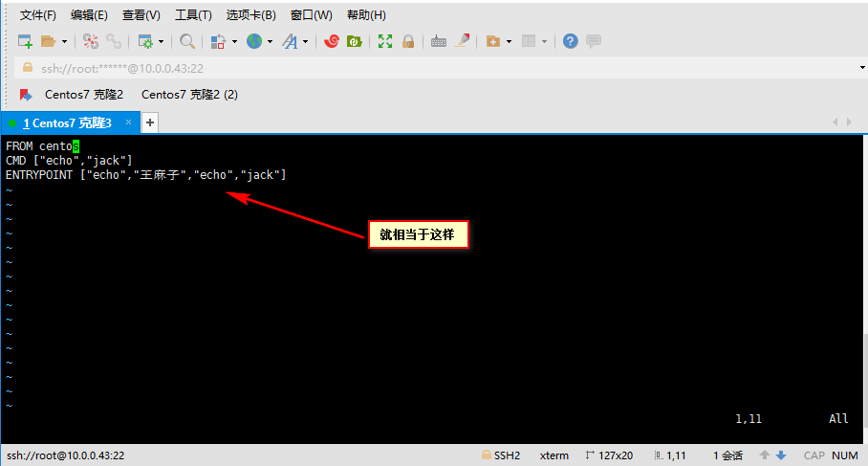Click the 1 会话 status entry
Image resolution: width=868 pixels, height=466 pixels.
point(727,455)
